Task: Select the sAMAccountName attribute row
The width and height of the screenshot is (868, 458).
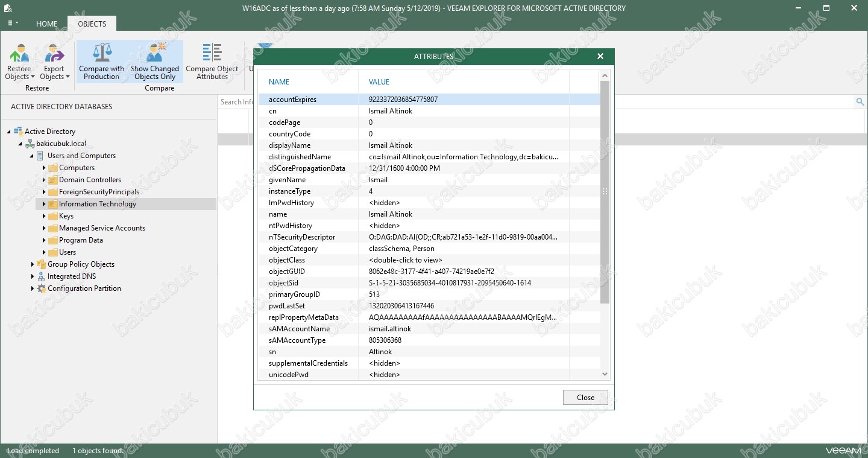Action: pos(429,329)
